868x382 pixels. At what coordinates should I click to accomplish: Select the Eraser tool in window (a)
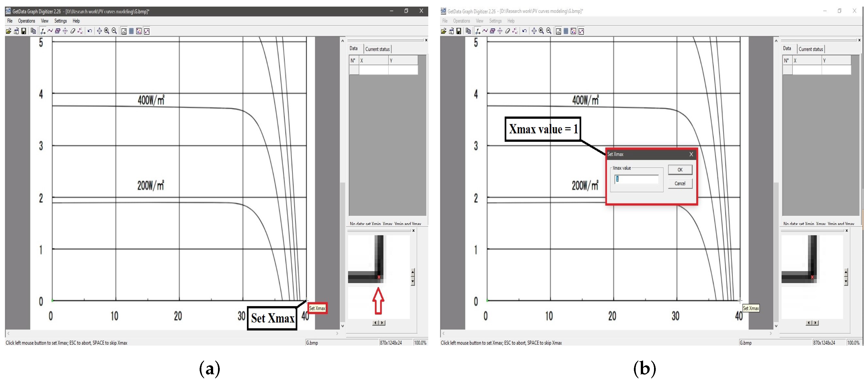72,31
